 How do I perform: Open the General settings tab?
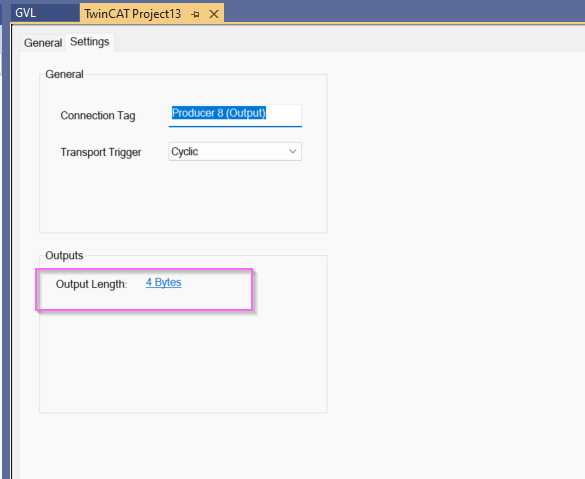click(43, 43)
